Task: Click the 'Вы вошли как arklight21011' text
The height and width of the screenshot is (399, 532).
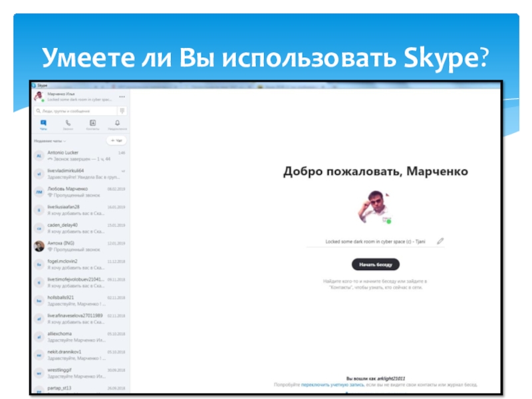Action: pos(376,378)
